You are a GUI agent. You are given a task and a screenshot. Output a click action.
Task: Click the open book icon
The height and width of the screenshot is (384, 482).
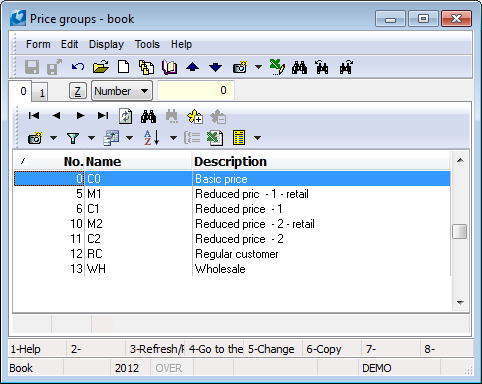click(169, 67)
